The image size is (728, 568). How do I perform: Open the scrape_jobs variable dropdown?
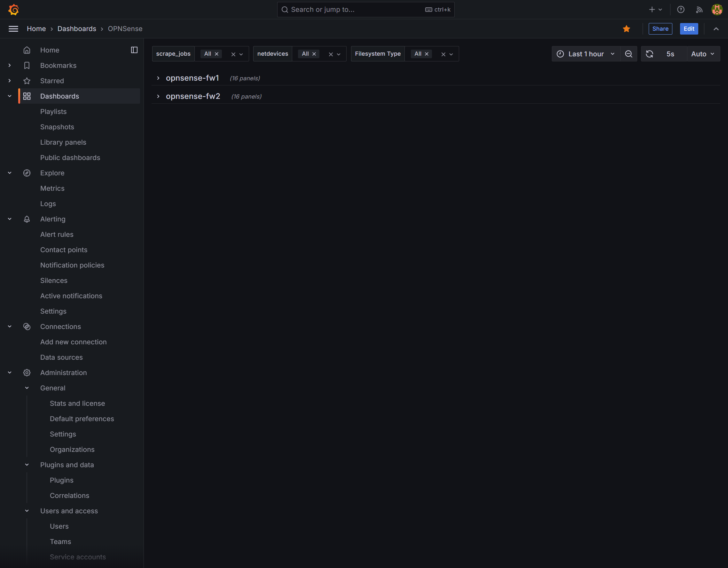tap(241, 54)
